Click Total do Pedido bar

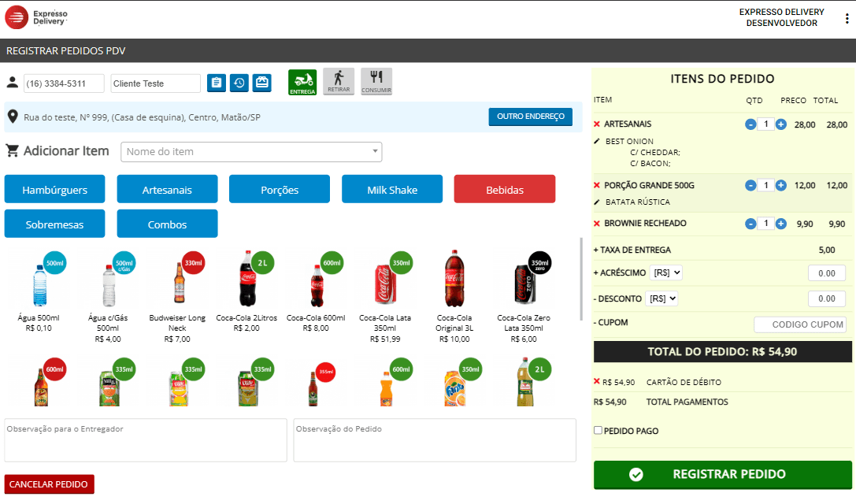click(723, 352)
